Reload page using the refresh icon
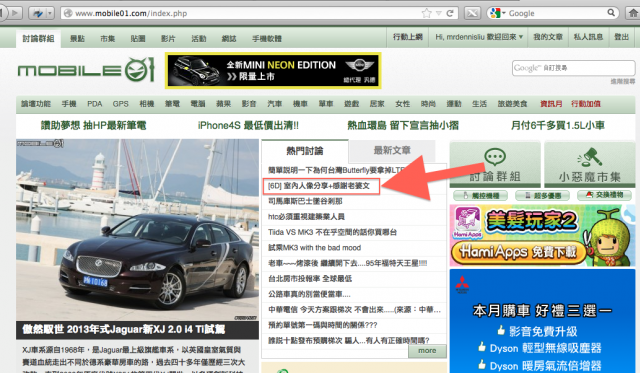This screenshot has width=640, height=373. [450, 13]
